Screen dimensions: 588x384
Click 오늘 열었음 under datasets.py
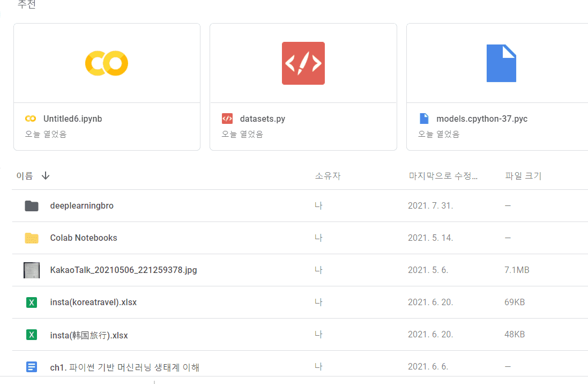pyautogui.click(x=242, y=134)
